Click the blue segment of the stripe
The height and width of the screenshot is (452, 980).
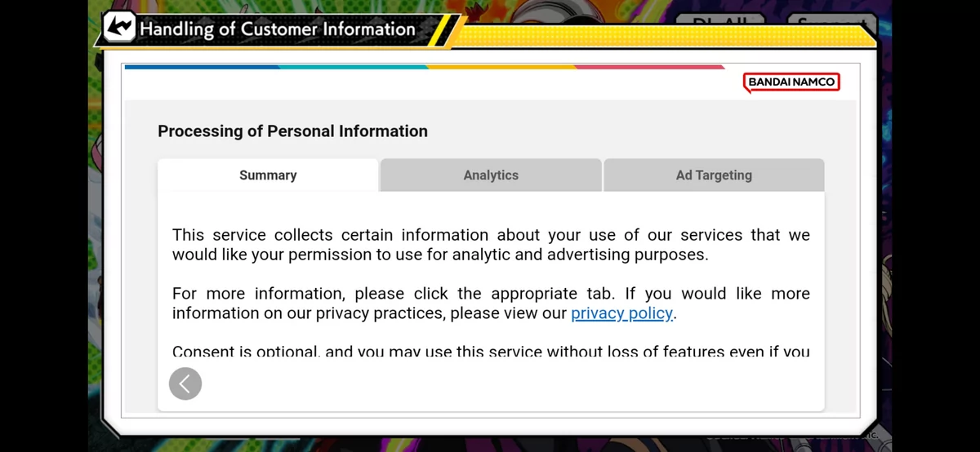202,67
